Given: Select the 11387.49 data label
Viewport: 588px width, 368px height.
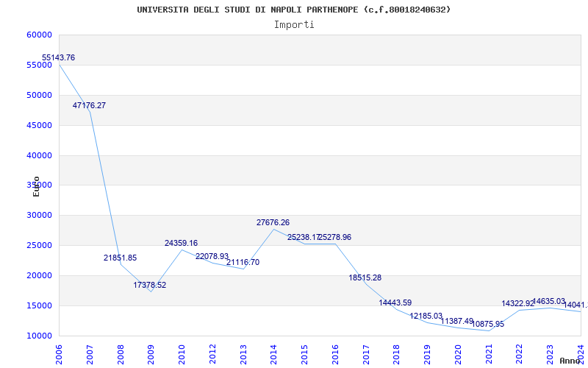Looking at the screenshot, I should point(456,321).
